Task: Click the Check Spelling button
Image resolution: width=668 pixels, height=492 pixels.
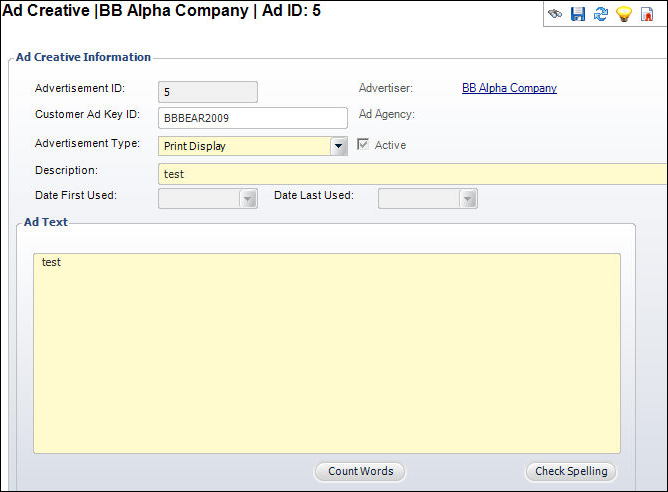Action: pyautogui.click(x=571, y=472)
